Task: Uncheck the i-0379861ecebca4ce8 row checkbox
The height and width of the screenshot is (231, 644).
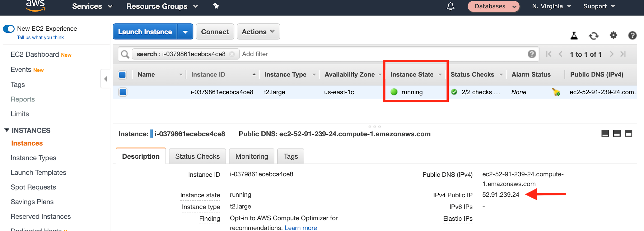Action: 123,92
